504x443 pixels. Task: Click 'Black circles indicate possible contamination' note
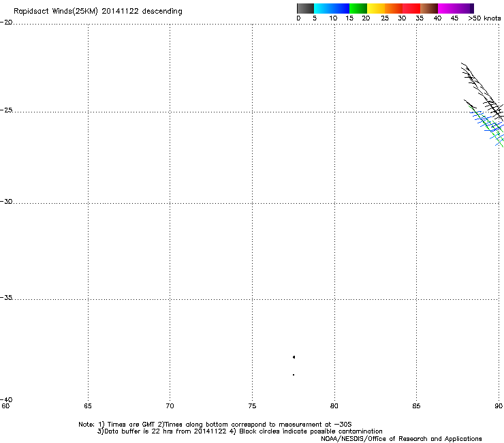coord(311,431)
